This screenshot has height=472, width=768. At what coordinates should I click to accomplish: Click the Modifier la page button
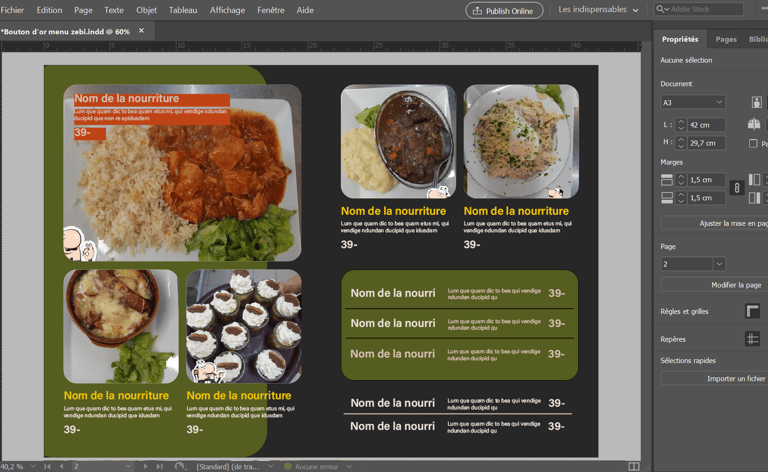(x=714, y=284)
